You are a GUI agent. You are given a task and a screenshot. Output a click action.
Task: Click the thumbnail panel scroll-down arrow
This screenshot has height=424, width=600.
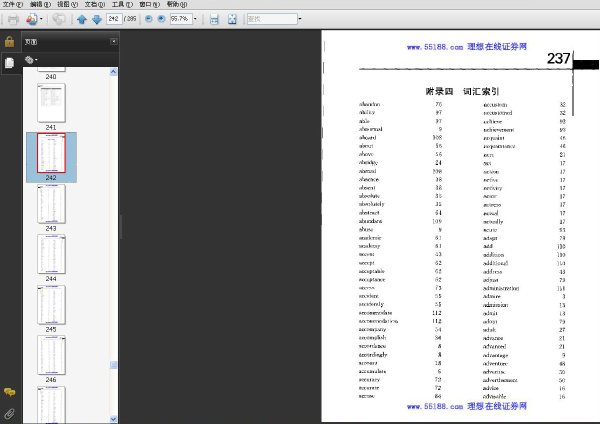(x=114, y=419)
